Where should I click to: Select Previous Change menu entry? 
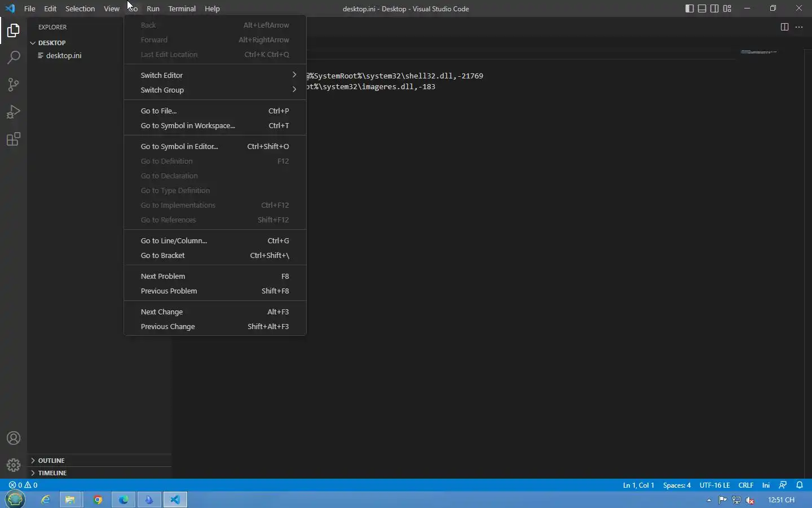coord(215,326)
